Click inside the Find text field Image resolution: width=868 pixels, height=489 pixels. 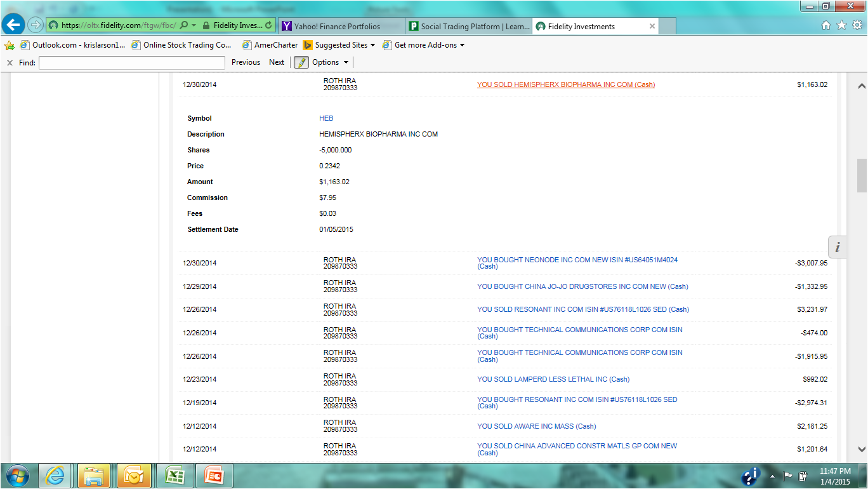(131, 62)
